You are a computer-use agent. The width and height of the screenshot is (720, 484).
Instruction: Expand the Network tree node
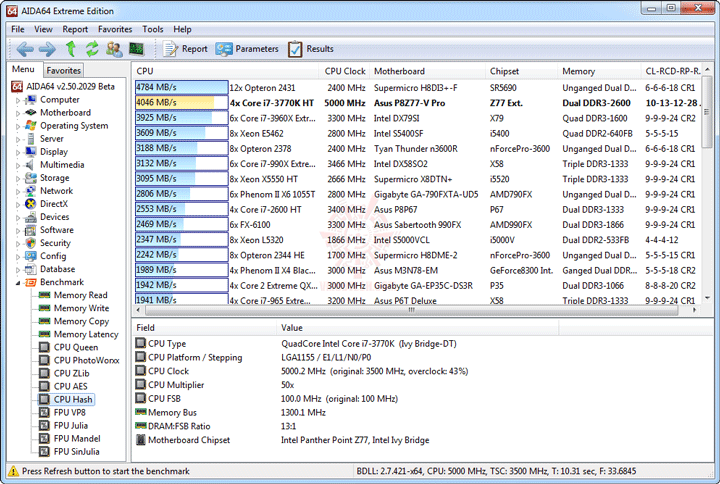18,191
